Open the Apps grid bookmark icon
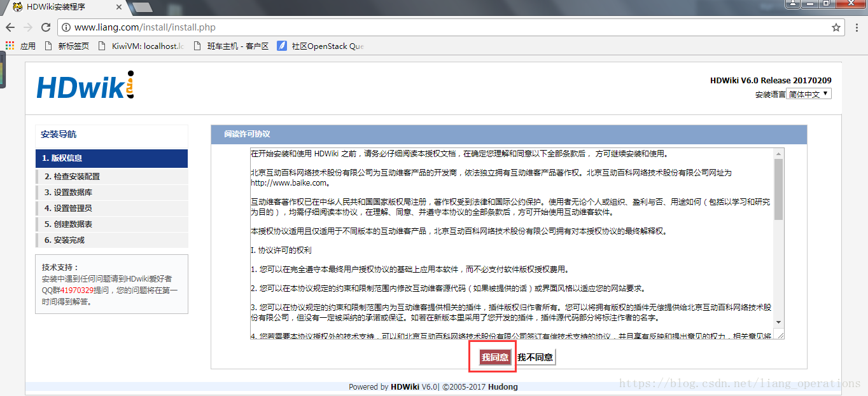868x396 pixels. pyautogui.click(x=10, y=46)
